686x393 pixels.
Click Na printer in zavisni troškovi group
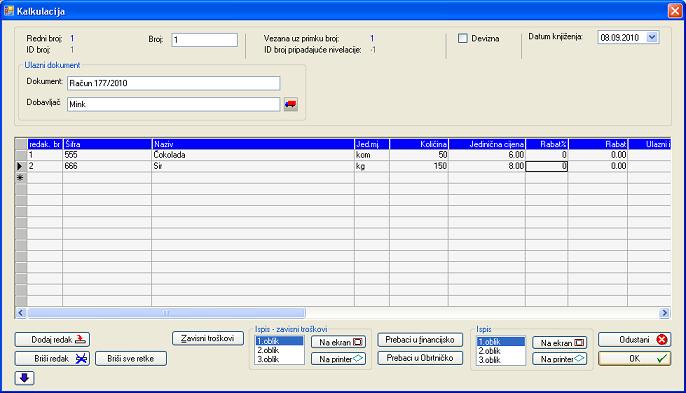click(x=339, y=359)
